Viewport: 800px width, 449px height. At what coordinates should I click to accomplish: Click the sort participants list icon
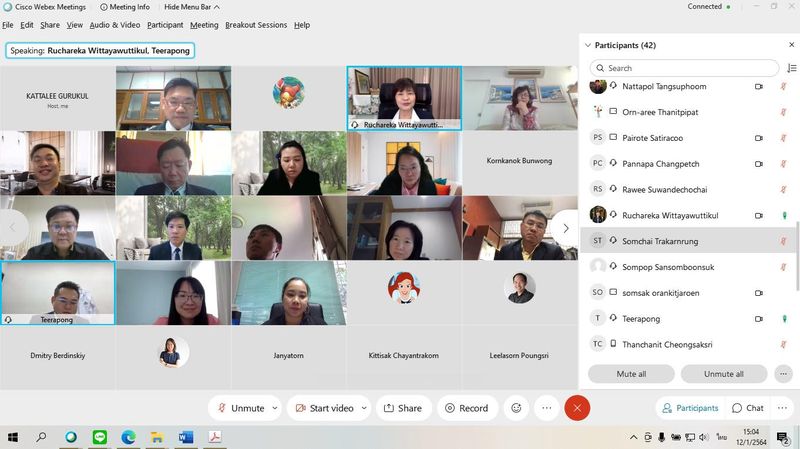pos(789,68)
